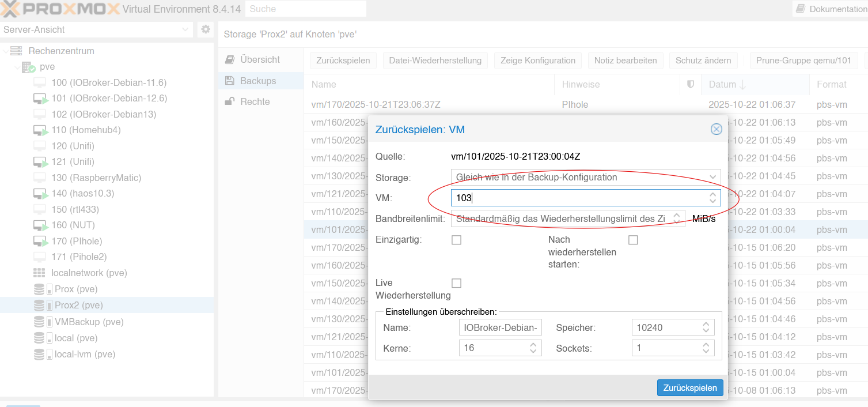Select the pve node icon
The width and height of the screenshot is (868, 407).
[x=28, y=67]
